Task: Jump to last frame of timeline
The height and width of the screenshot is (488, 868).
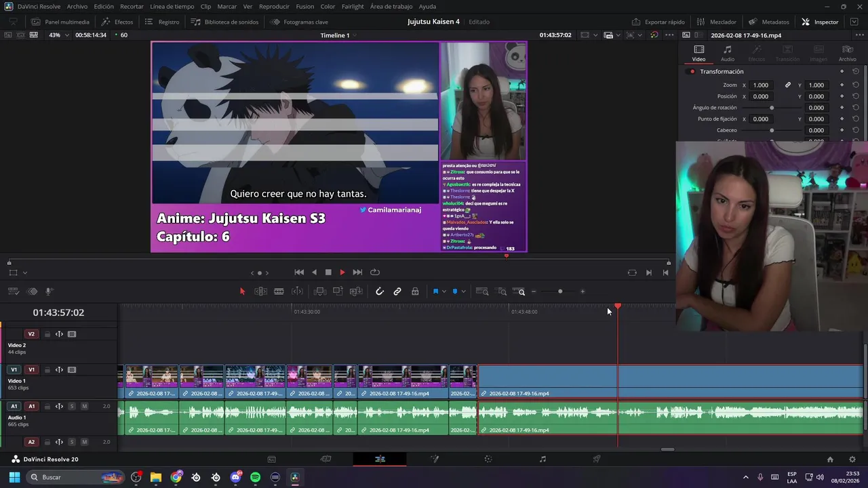Action: point(357,272)
